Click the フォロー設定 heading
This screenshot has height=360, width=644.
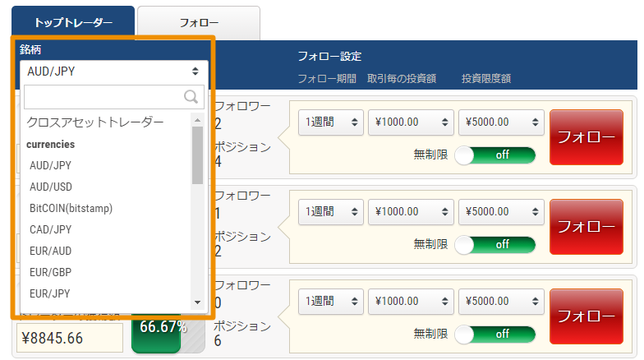[329, 56]
